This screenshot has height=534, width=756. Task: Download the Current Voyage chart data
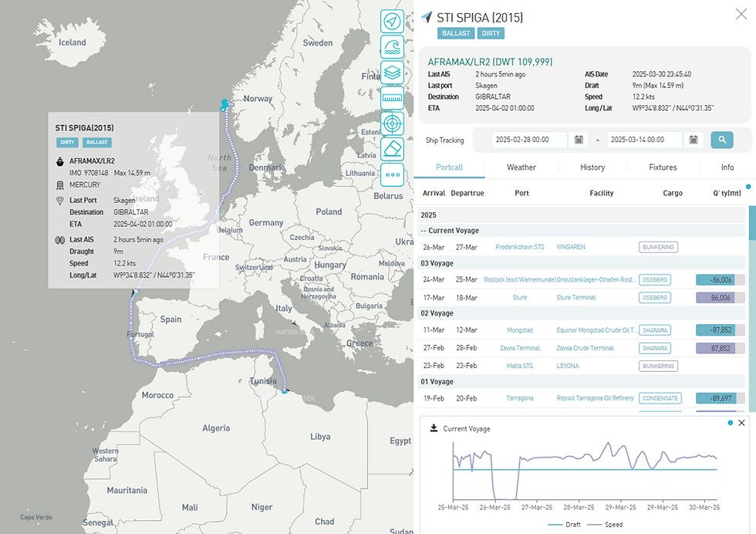click(x=434, y=428)
